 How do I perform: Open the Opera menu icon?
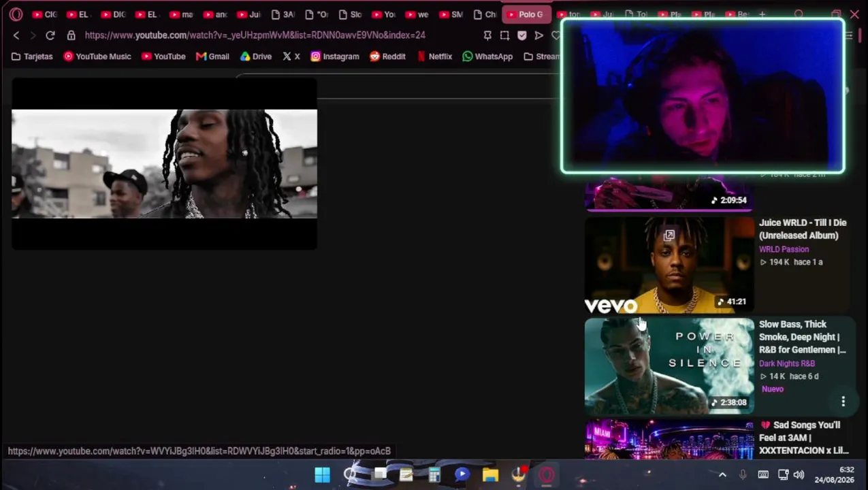point(16,14)
